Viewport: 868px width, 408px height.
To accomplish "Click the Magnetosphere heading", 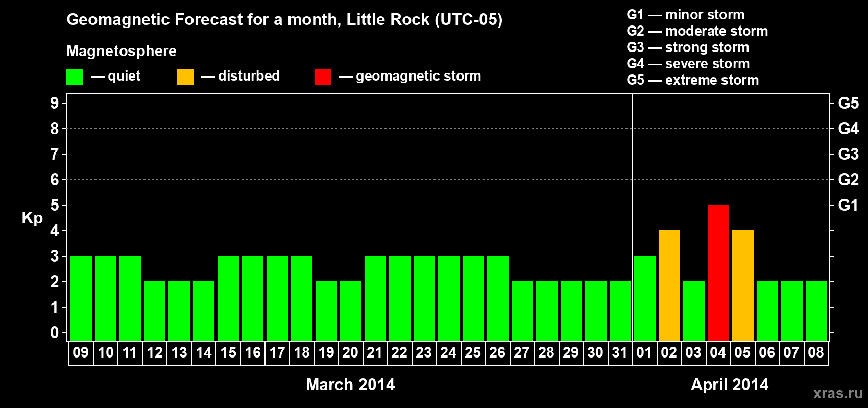I will point(122,51).
